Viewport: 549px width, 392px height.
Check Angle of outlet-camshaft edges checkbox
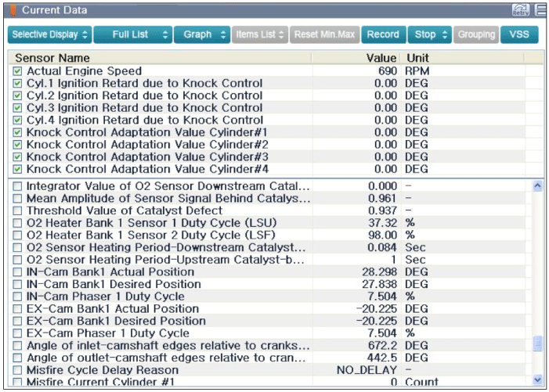click(17, 358)
